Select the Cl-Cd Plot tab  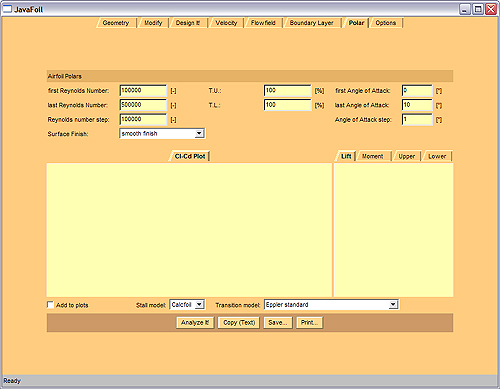coord(190,156)
